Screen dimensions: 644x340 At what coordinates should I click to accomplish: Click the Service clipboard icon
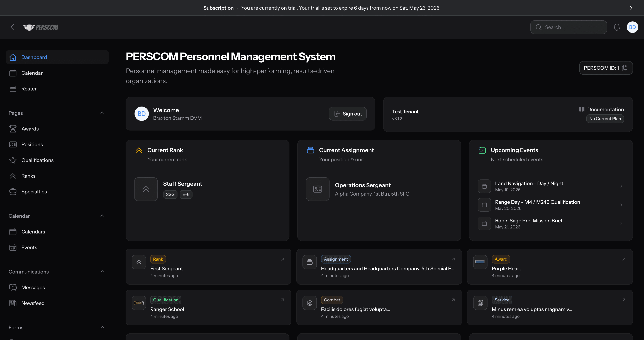pyautogui.click(x=480, y=303)
